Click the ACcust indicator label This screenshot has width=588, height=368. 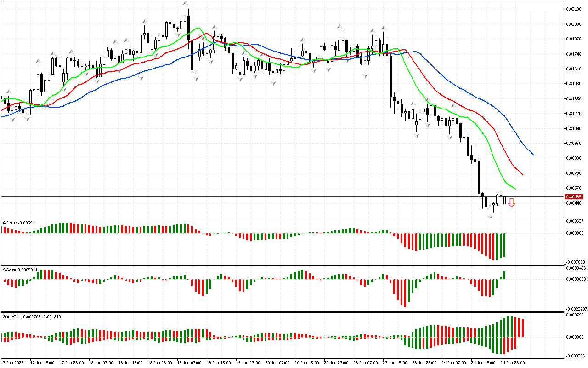(20, 270)
